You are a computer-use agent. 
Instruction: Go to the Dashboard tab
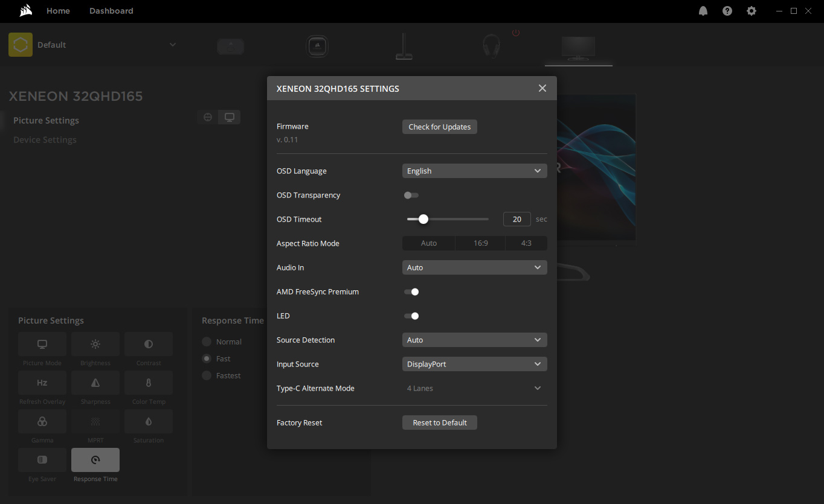(x=111, y=11)
